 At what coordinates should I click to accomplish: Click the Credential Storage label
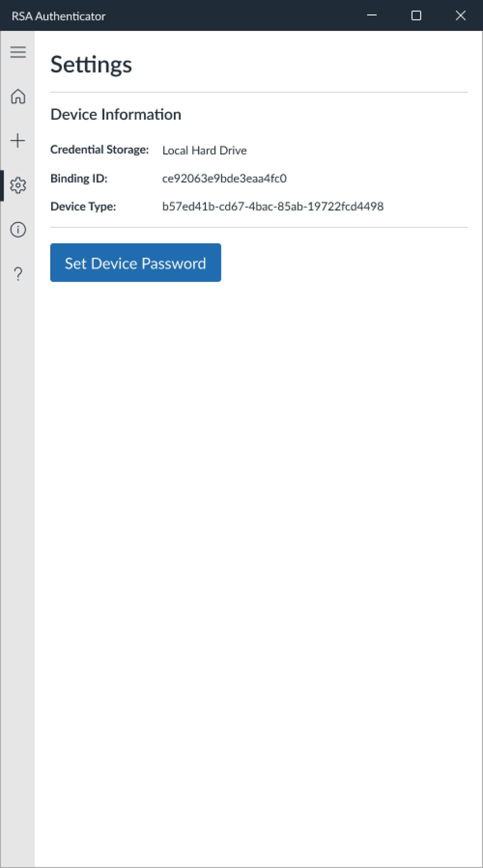pyautogui.click(x=99, y=150)
